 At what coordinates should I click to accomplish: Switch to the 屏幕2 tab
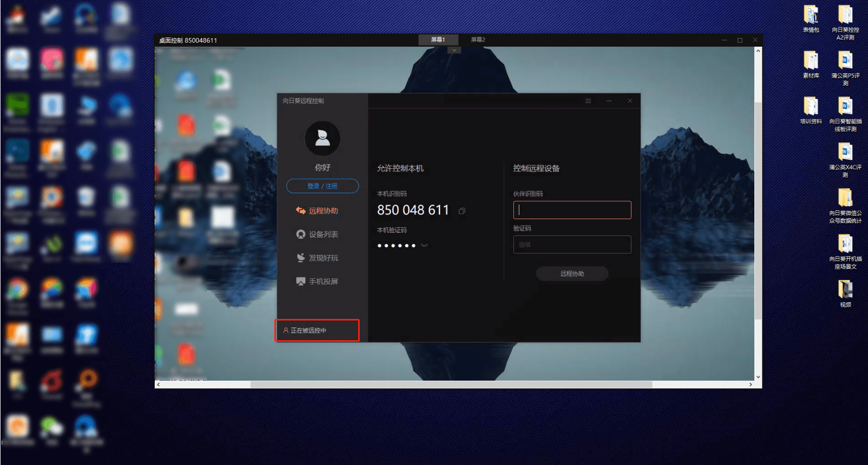(478, 40)
